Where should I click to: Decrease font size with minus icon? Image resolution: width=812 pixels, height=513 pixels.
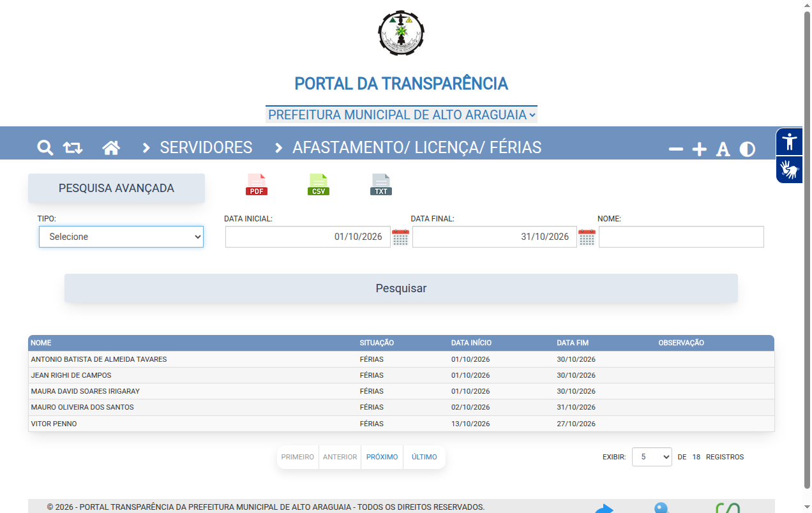pyautogui.click(x=676, y=149)
